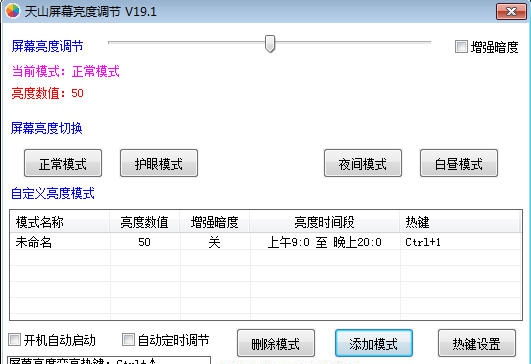Click 增强暗度 column header in table
The width and height of the screenshot is (531, 364).
(215, 222)
